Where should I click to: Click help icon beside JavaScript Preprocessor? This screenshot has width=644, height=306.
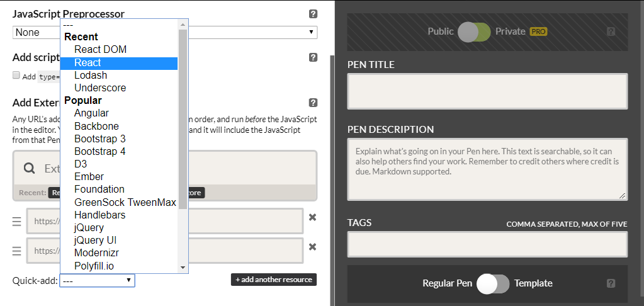pyautogui.click(x=313, y=14)
